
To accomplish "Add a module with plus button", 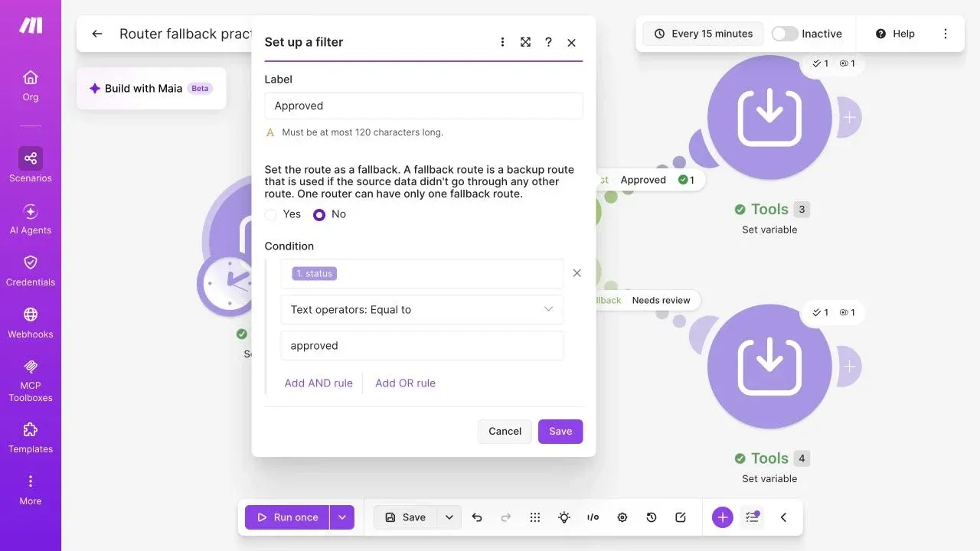I will [x=723, y=517].
